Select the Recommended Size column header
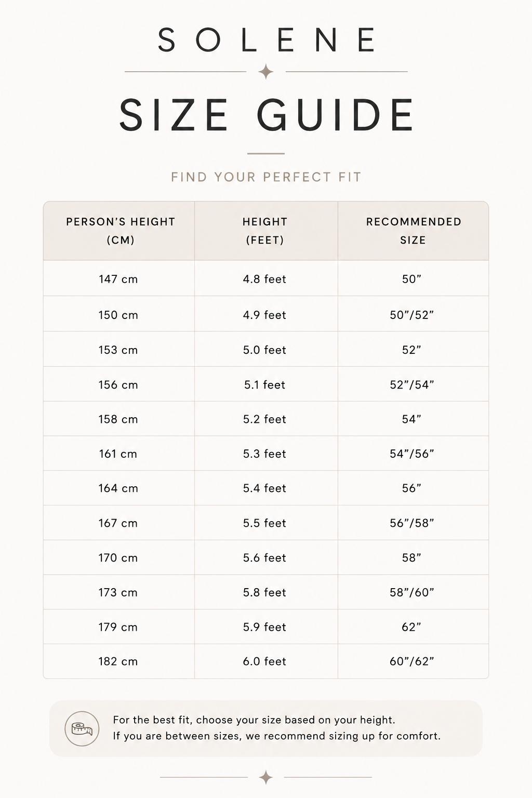 [x=414, y=231]
